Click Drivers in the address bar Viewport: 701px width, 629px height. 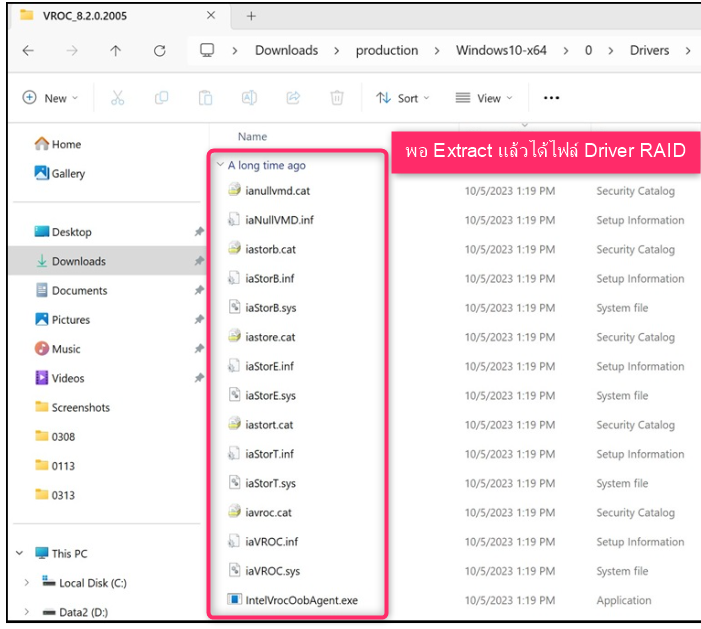[650, 51]
